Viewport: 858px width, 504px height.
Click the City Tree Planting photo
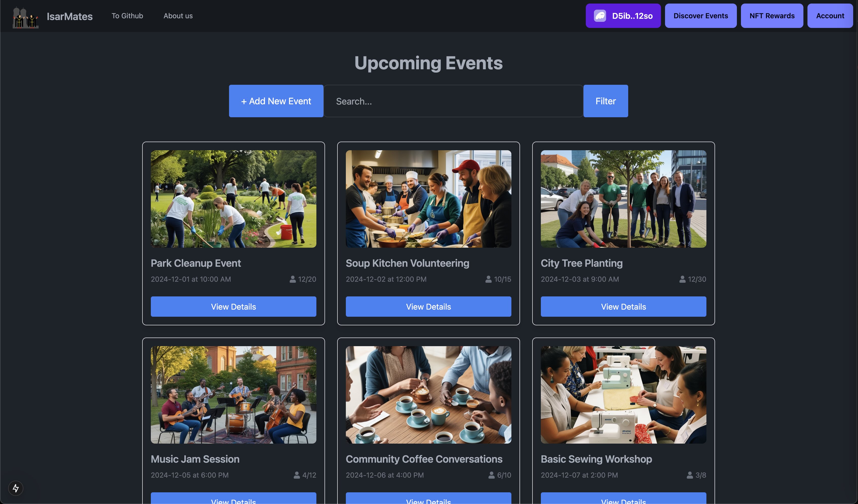623,199
